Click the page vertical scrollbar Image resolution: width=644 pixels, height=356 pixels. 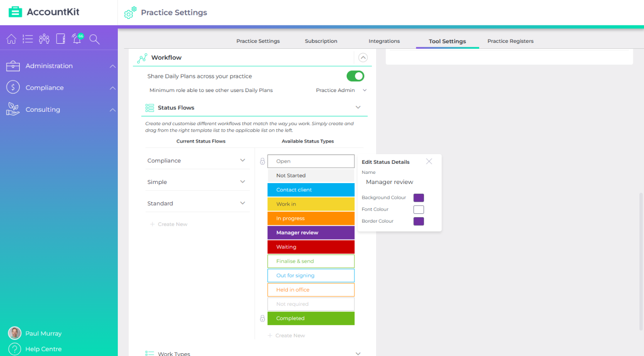coord(641,261)
